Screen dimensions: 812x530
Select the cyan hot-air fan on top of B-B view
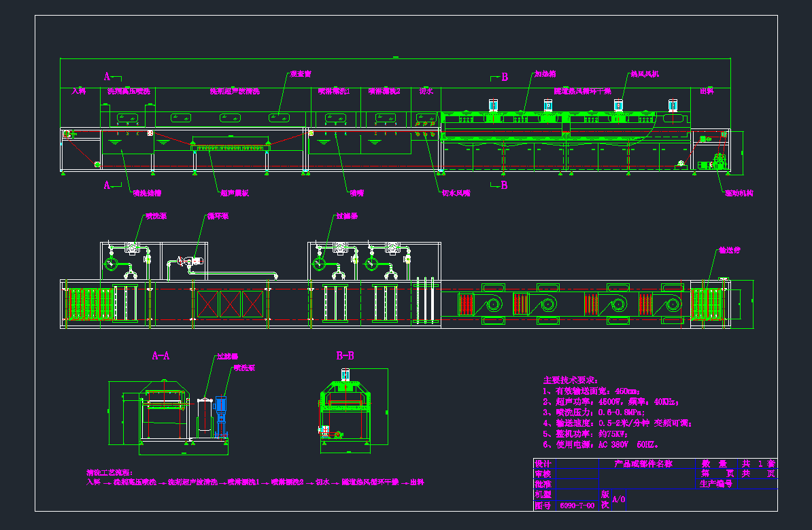345,374
